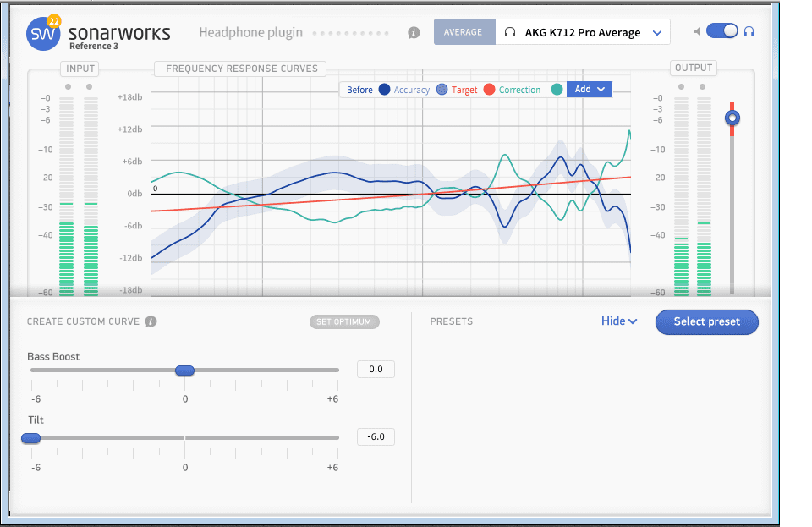Click left input clip indicator dot

tap(68, 87)
